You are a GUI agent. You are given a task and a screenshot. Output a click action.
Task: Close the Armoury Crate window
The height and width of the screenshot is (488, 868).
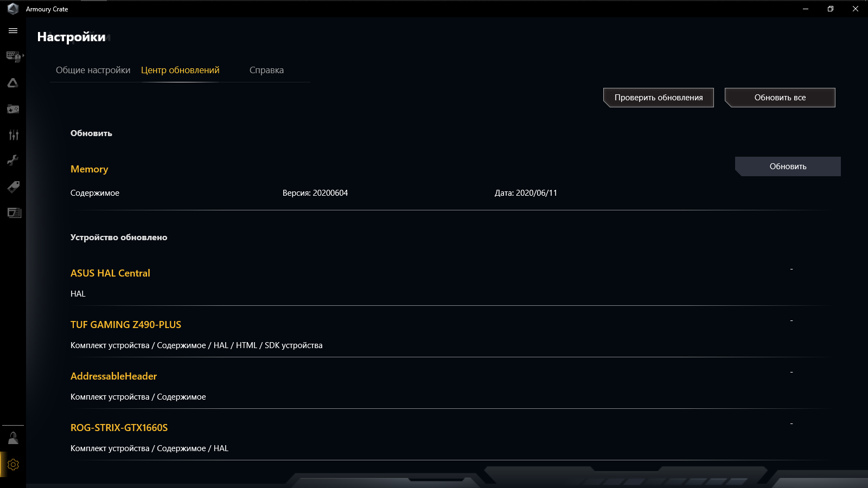856,9
